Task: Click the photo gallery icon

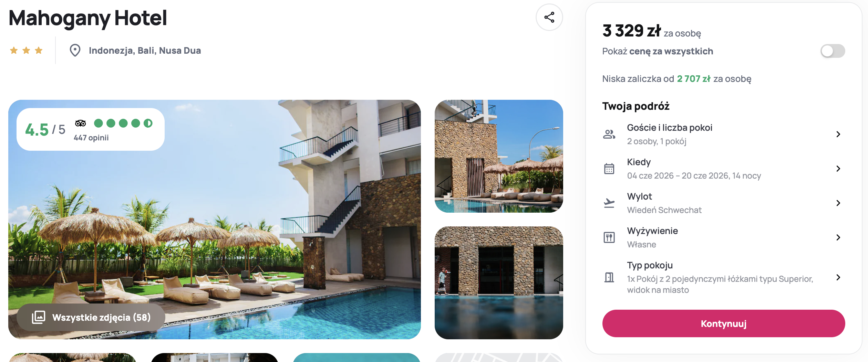Action: pos(39,317)
